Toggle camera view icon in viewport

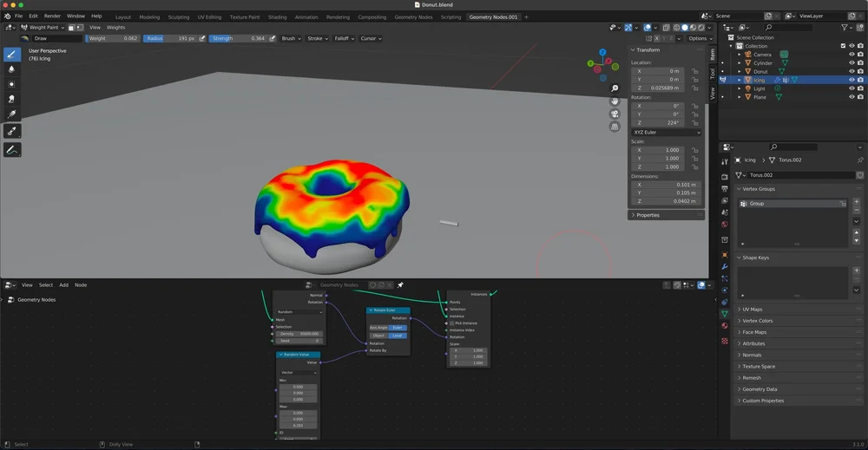tap(615, 114)
